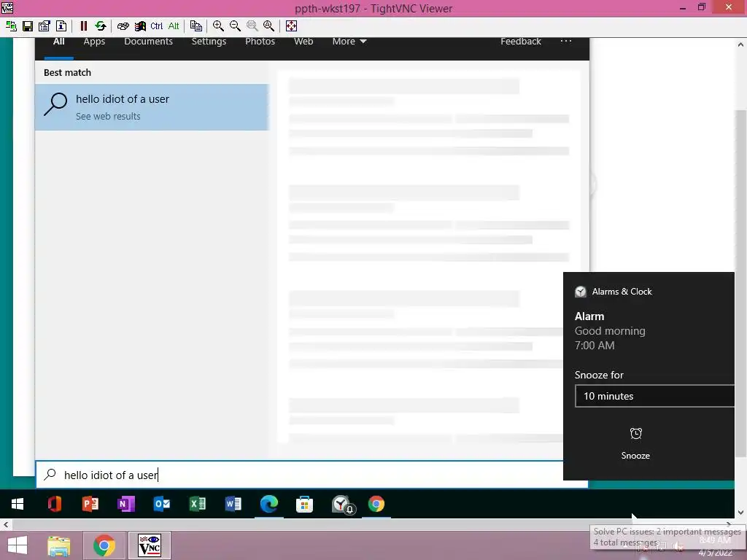Send Ctrl+Esc with the Windows flag icon
This screenshot has width=747, height=560.
[x=139, y=26]
